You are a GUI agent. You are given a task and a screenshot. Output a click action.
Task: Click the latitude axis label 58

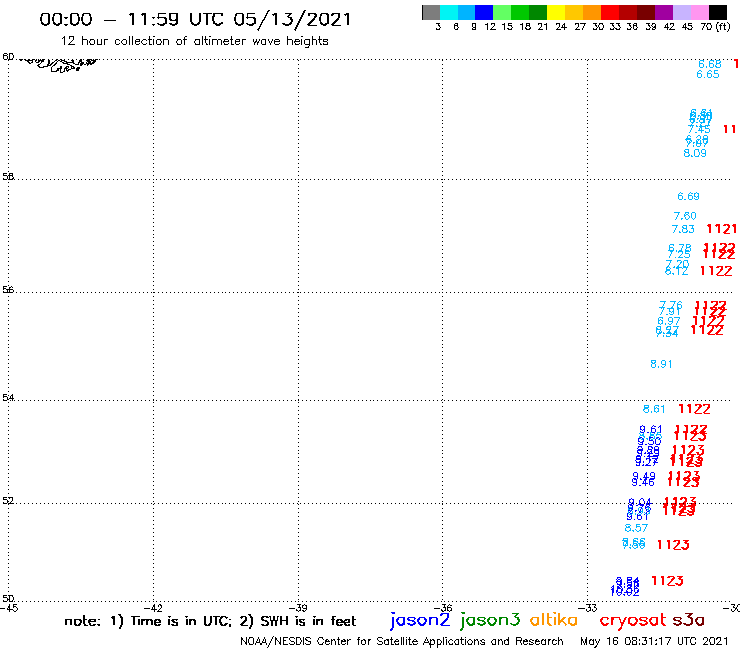click(x=8, y=177)
